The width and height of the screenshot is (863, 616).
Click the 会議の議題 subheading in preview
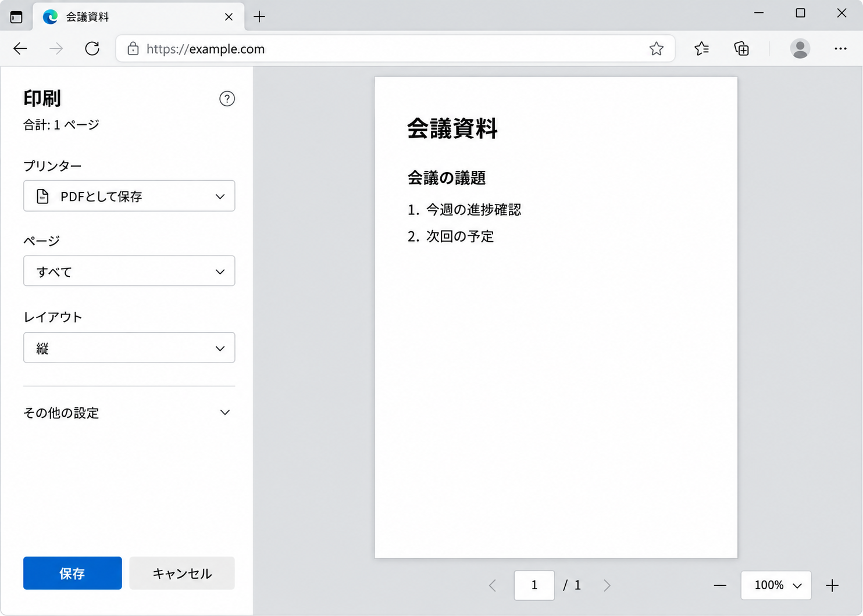[x=447, y=178]
